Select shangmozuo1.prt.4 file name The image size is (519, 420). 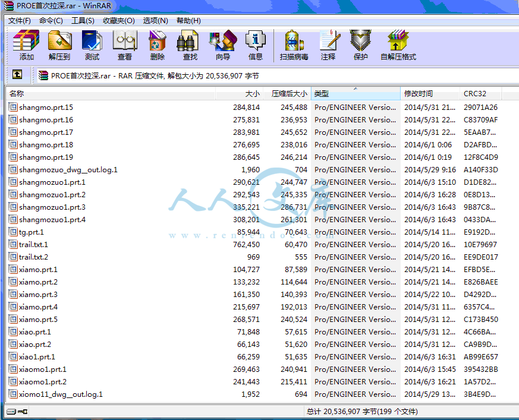(x=52, y=220)
